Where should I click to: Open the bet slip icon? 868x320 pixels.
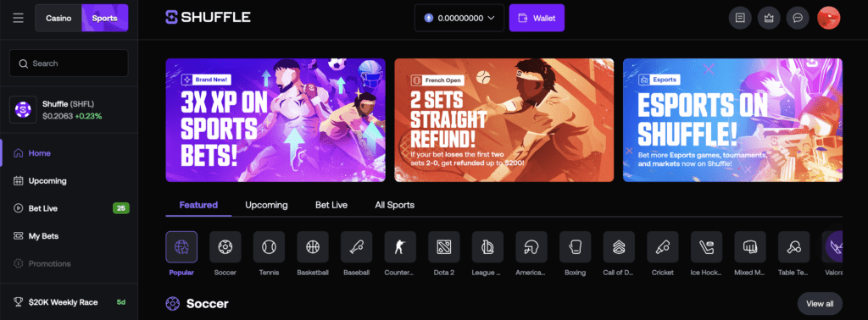point(740,18)
